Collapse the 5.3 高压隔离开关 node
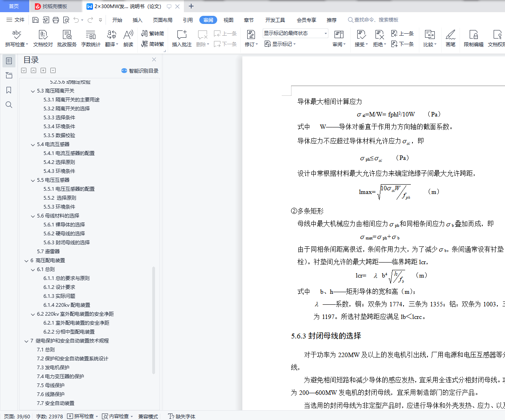The height and width of the screenshot is (420, 505). pos(33,91)
